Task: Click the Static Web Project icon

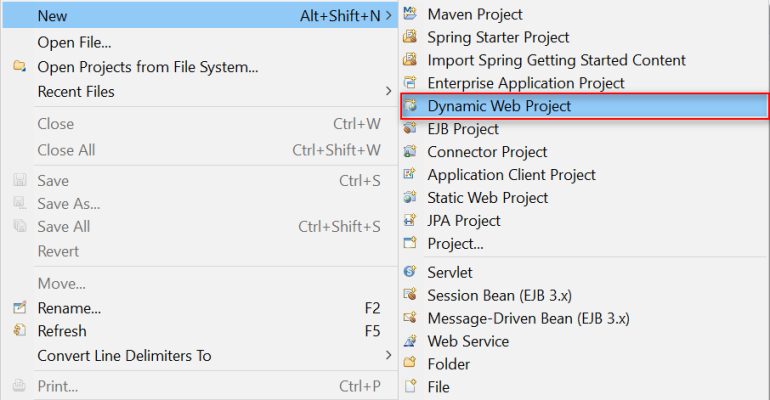Action: point(410,197)
